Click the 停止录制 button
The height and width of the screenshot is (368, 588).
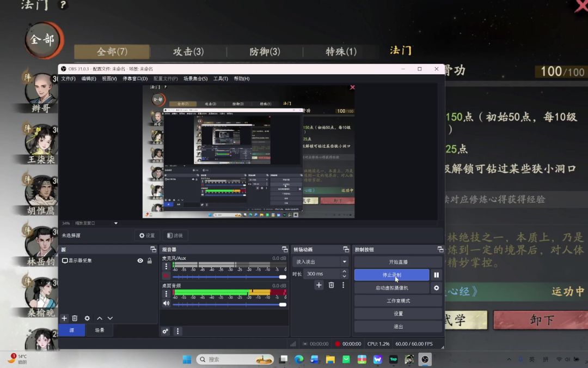click(391, 275)
